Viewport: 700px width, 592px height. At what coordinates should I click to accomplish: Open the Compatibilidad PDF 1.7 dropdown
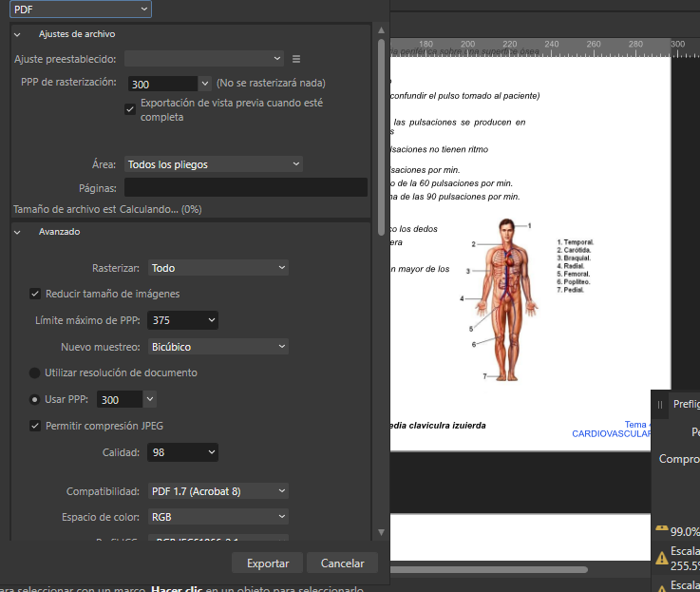pos(218,490)
